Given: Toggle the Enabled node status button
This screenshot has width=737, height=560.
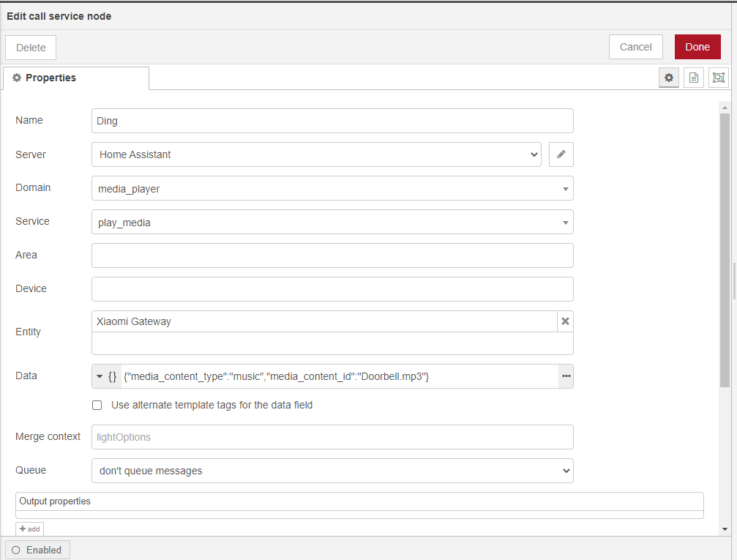Looking at the screenshot, I should tap(37, 550).
